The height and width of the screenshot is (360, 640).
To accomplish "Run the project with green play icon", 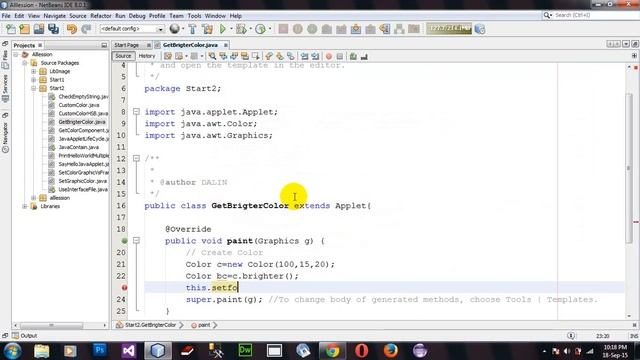I will point(223,29).
